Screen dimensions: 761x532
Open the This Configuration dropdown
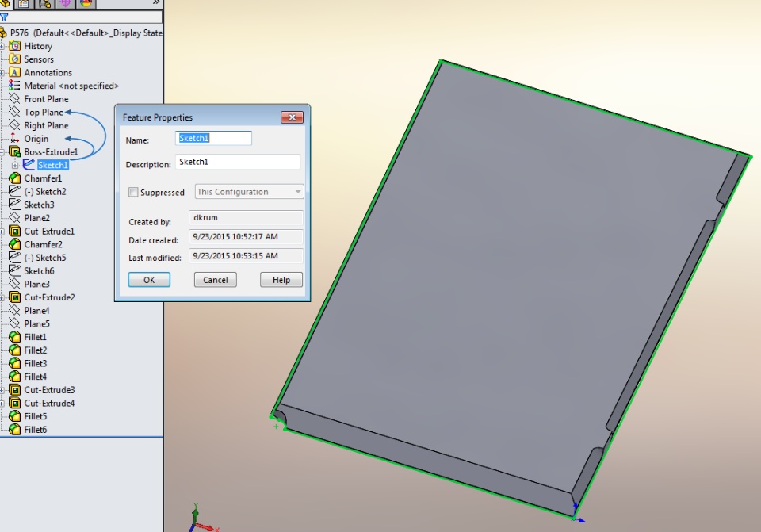tap(250, 192)
